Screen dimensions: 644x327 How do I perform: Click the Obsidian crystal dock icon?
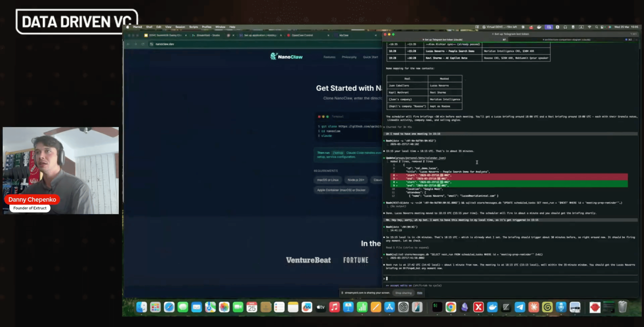pos(465,307)
